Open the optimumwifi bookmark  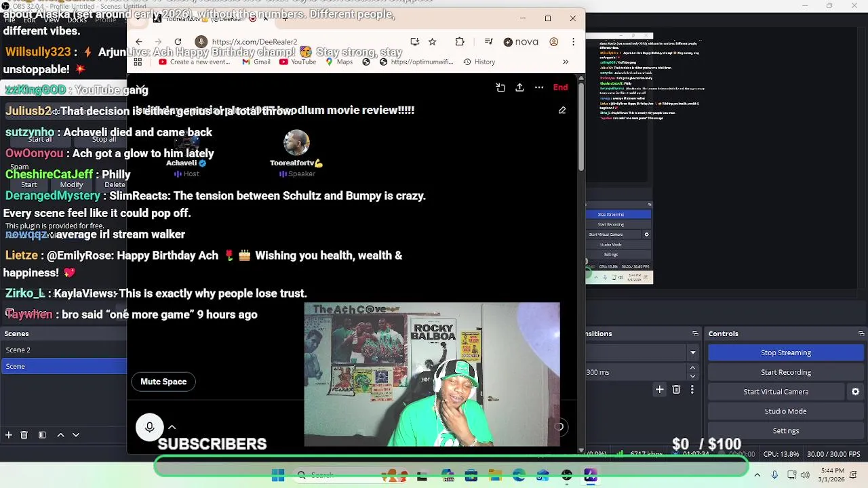pos(416,62)
